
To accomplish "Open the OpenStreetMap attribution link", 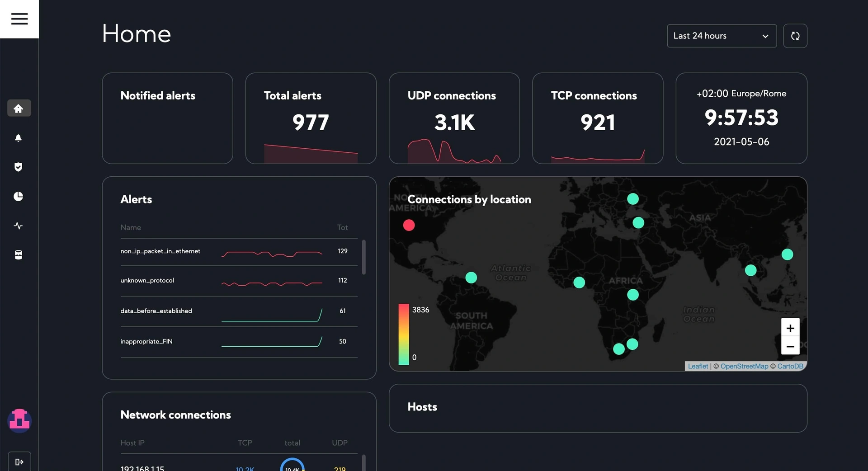I will 744,366.
